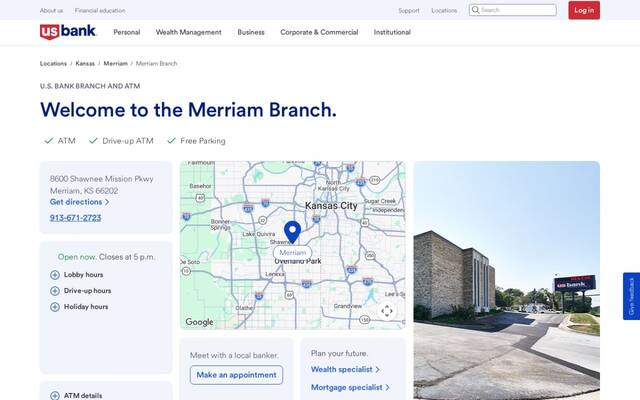This screenshot has width=640, height=400.
Task: Click the Merriam Branch breadcrumb text
Action: coord(156,64)
